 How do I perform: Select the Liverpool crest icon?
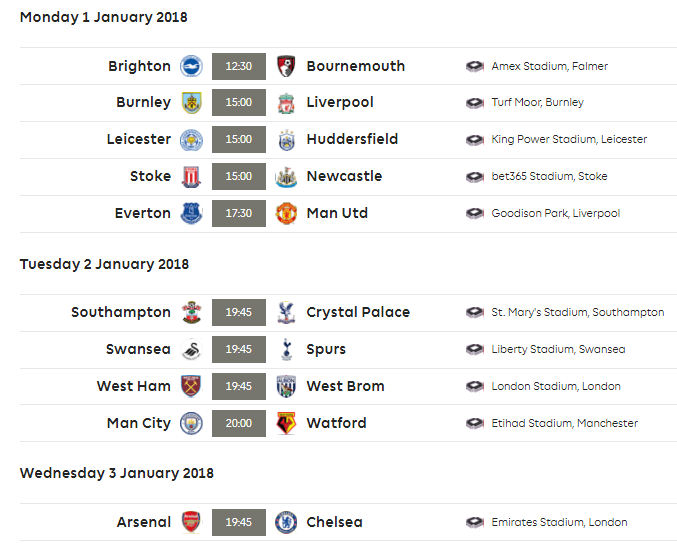[286, 103]
